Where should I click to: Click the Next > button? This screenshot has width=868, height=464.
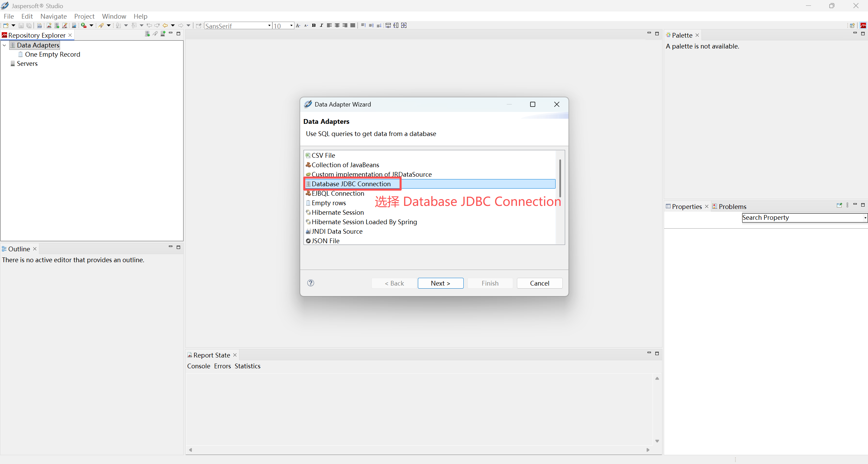click(440, 283)
